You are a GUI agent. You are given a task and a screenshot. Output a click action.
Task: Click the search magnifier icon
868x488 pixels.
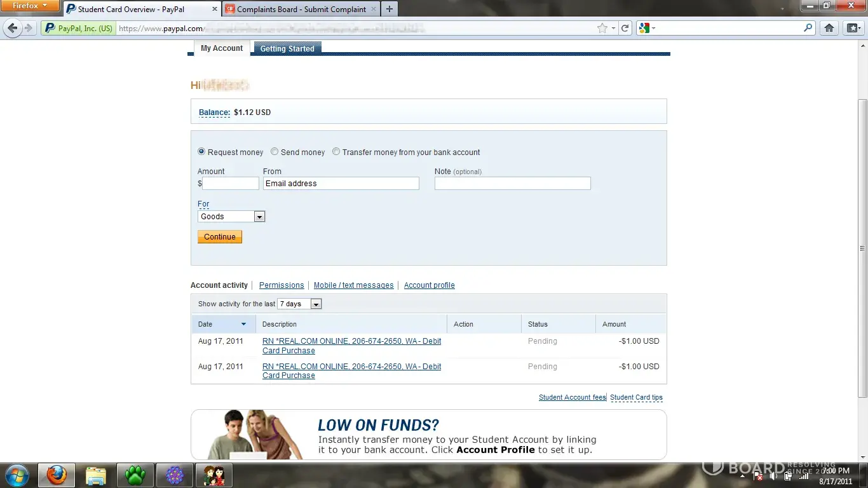(x=808, y=28)
